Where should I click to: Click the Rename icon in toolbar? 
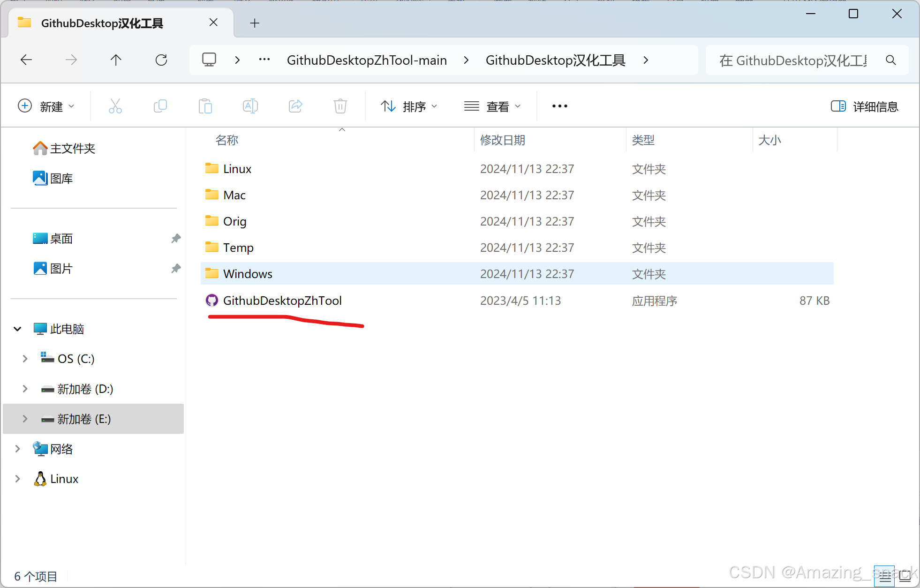250,106
